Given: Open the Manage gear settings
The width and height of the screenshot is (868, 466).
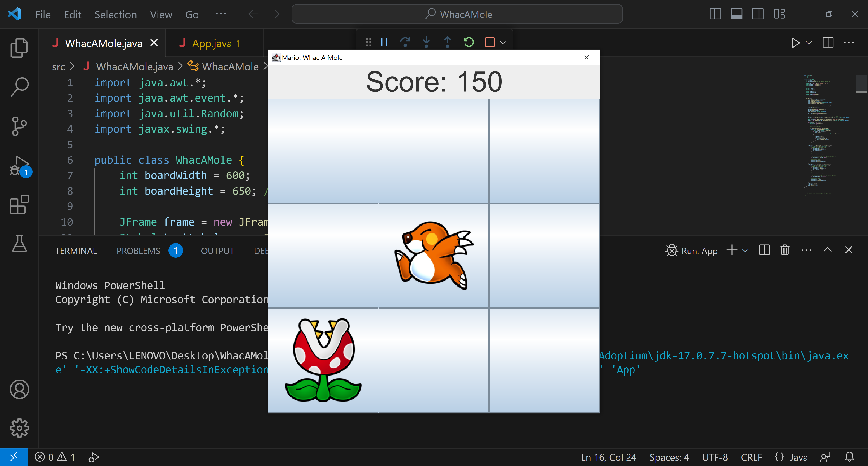Looking at the screenshot, I should pos(19,428).
